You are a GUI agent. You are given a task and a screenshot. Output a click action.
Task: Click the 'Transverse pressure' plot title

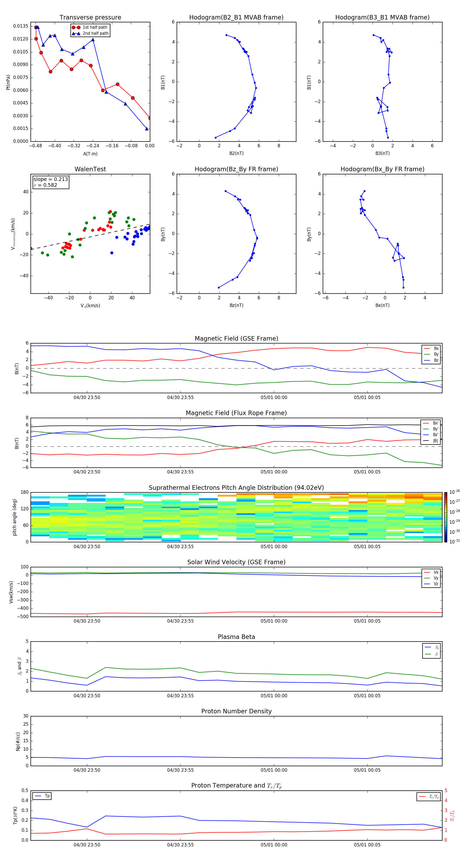tap(90, 18)
